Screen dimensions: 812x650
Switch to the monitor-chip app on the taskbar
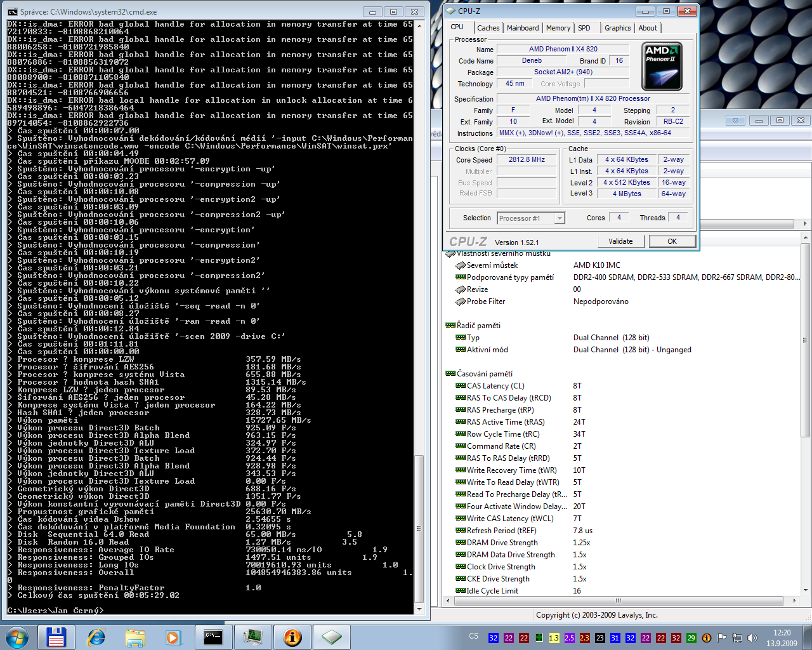click(x=252, y=637)
